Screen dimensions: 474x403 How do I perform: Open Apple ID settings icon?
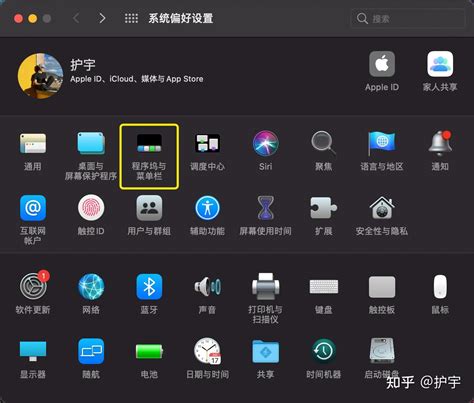382,64
